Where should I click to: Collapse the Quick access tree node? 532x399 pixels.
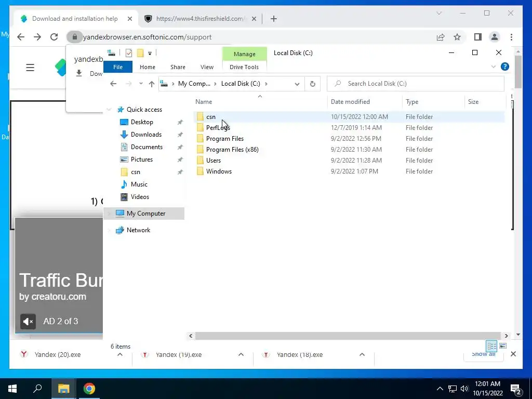pos(109,110)
